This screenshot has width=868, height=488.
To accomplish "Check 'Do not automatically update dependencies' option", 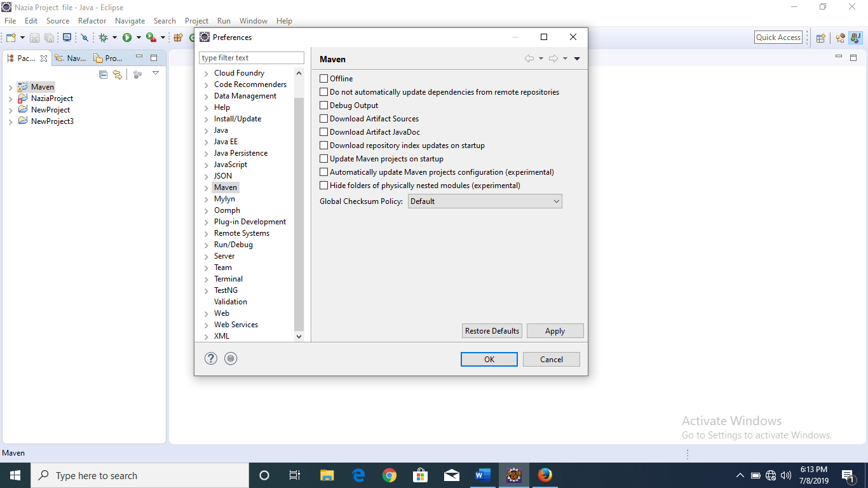I will 324,92.
